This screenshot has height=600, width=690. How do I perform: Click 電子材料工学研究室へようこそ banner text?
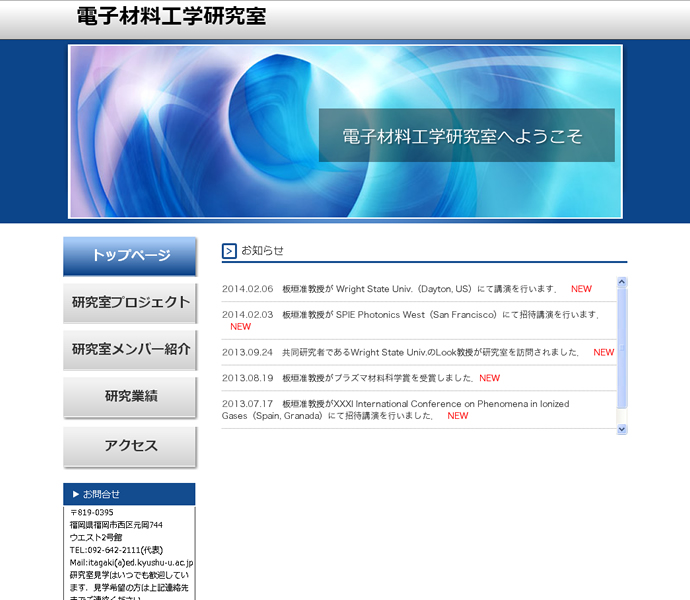coord(462,136)
